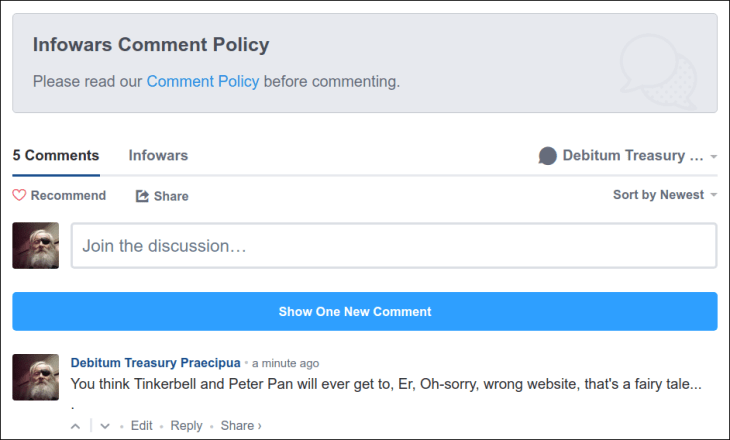Reply to the Tinkerbell comment
Viewport: 730px width, 440px height.
[x=186, y=425]
